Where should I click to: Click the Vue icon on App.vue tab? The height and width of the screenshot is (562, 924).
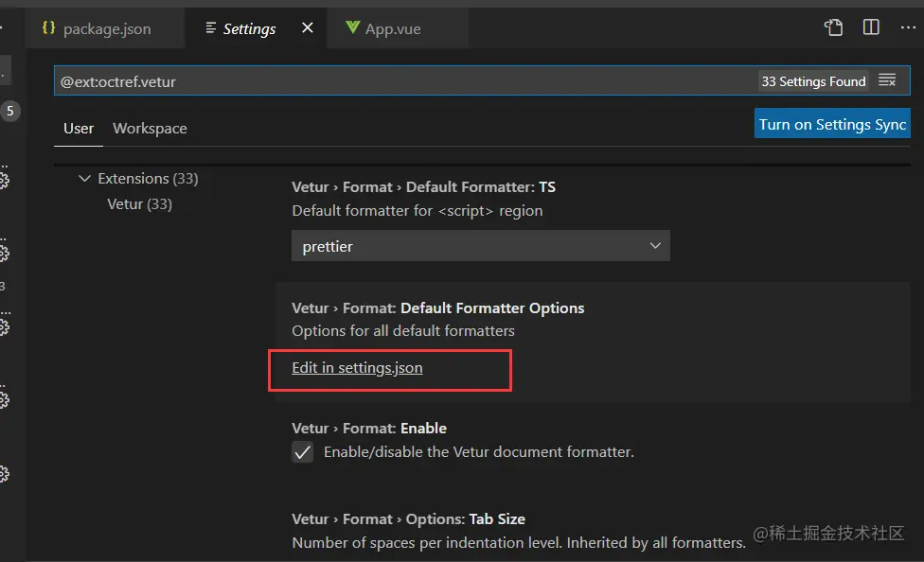353,28
